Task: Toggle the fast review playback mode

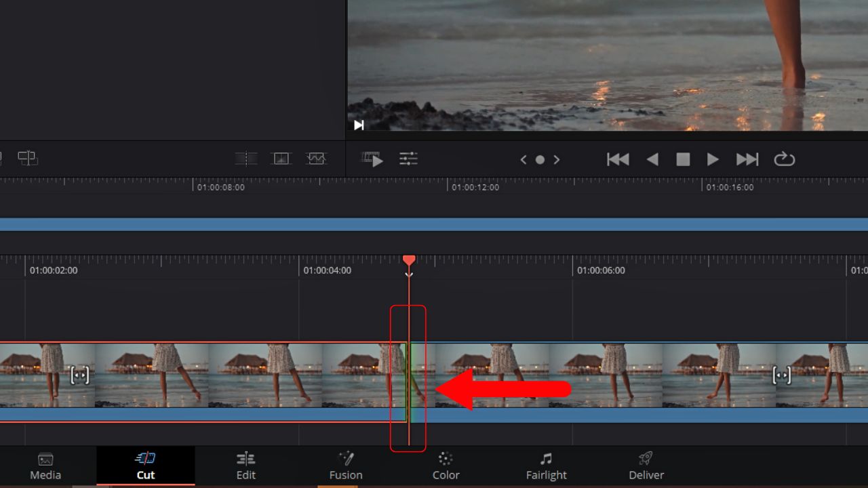Action: 372,159
